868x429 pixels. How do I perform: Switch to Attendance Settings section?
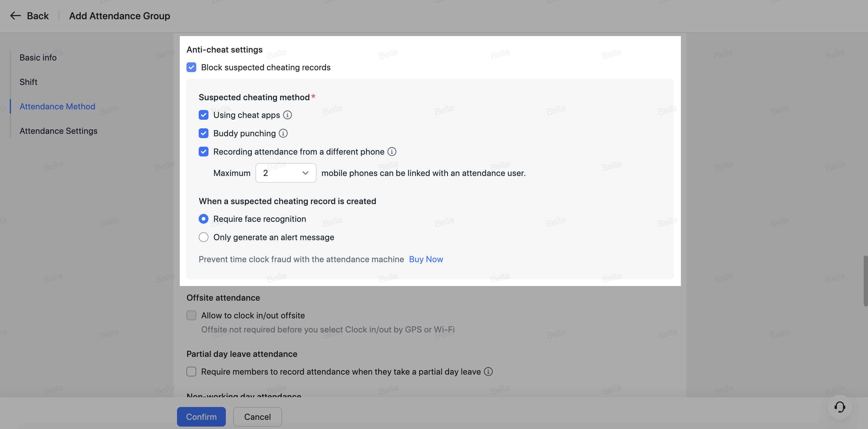(58, 131)
